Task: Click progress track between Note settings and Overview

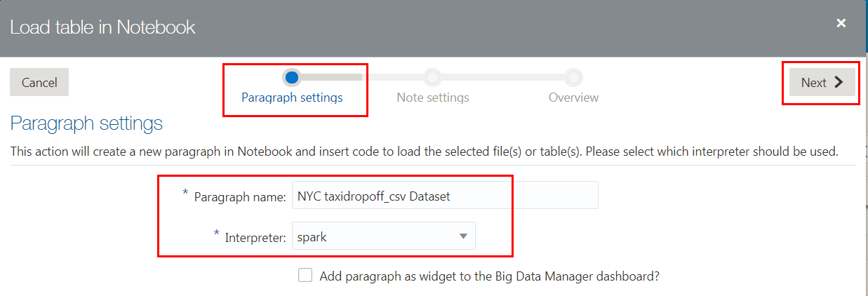Action: tap(503, 76)
